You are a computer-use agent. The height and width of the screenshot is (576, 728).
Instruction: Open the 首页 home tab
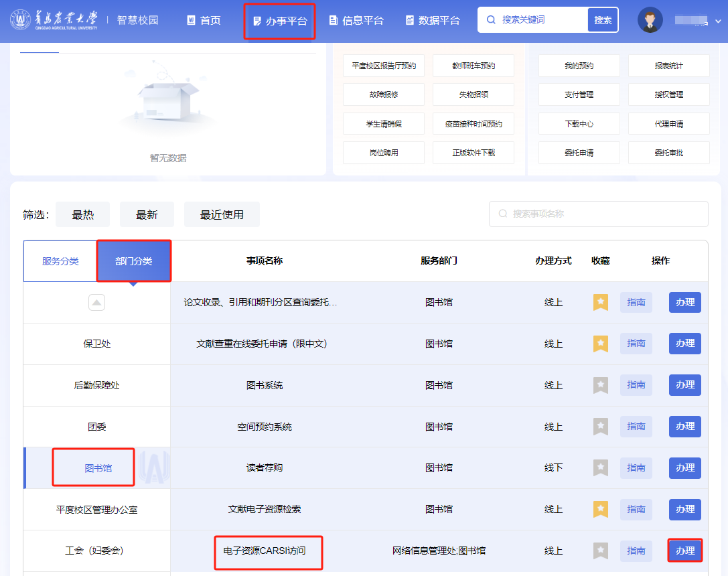click(x=204, y=21)
